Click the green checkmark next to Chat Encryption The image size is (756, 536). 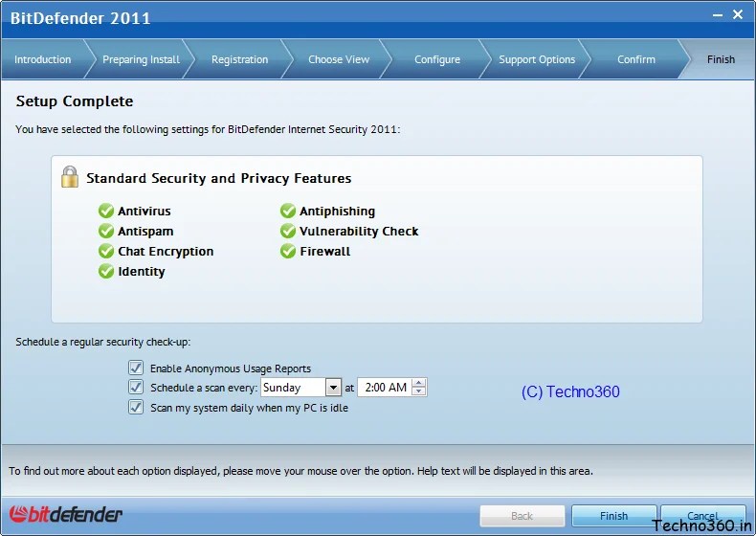106,252
